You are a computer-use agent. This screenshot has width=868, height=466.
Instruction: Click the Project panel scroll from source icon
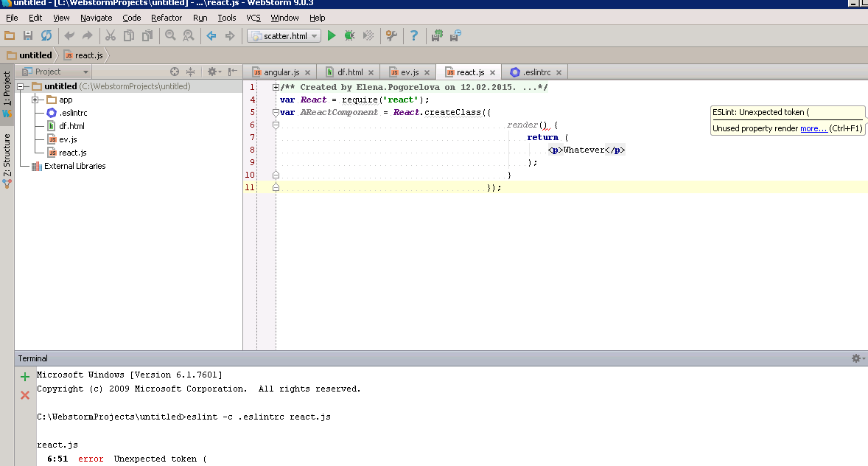pyautogui.click(x=175, y=72)
